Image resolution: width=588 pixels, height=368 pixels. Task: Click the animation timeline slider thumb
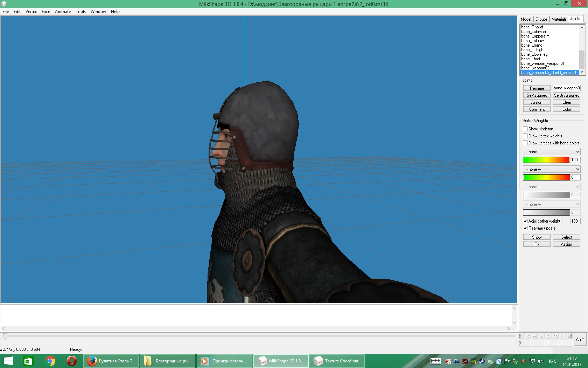pos(5,337)
